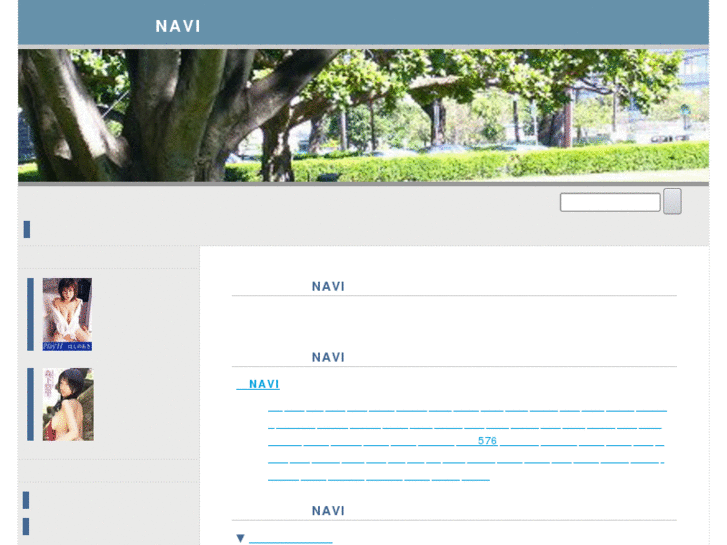Open the light-blue underlined NAVI hyperlink

tap(258, 384)
